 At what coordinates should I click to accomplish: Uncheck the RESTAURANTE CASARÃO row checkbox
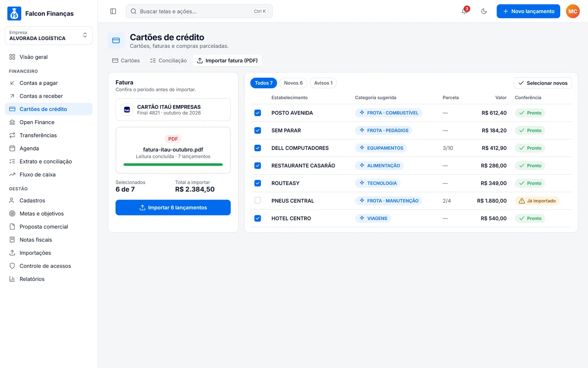tap(258, 166)
